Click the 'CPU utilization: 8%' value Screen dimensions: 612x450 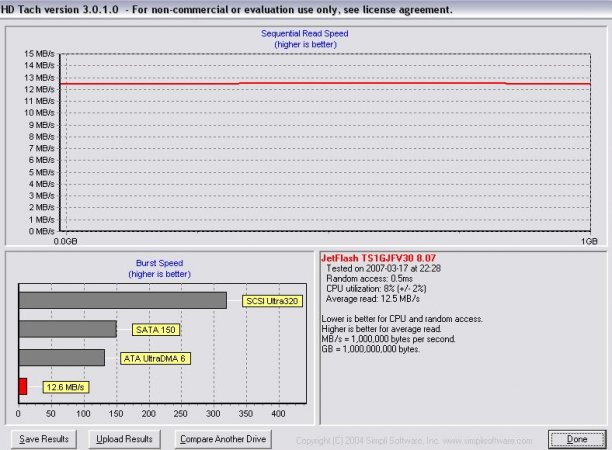click(x=376, y=289)
